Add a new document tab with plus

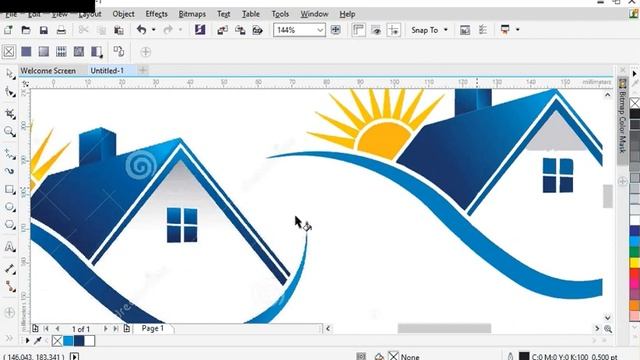pyautogui.click(x=142, y=71)
